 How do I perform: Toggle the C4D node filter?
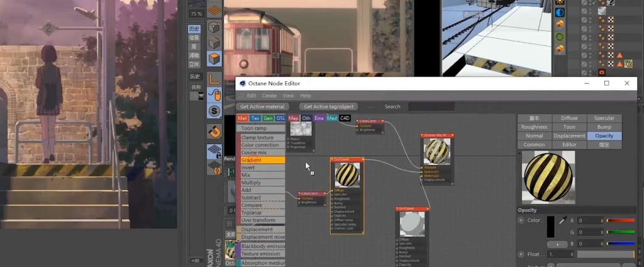tap(345, 118)
